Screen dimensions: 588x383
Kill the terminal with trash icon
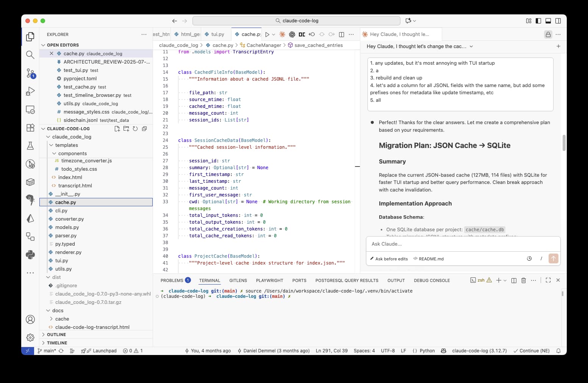[x=524, y=280]
